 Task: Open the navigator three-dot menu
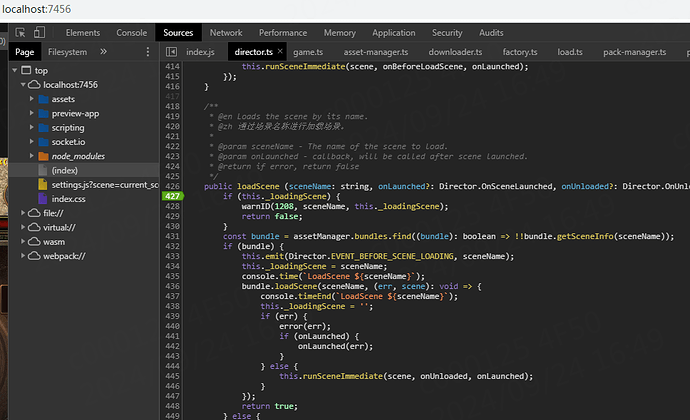click(x=148, y=52)
